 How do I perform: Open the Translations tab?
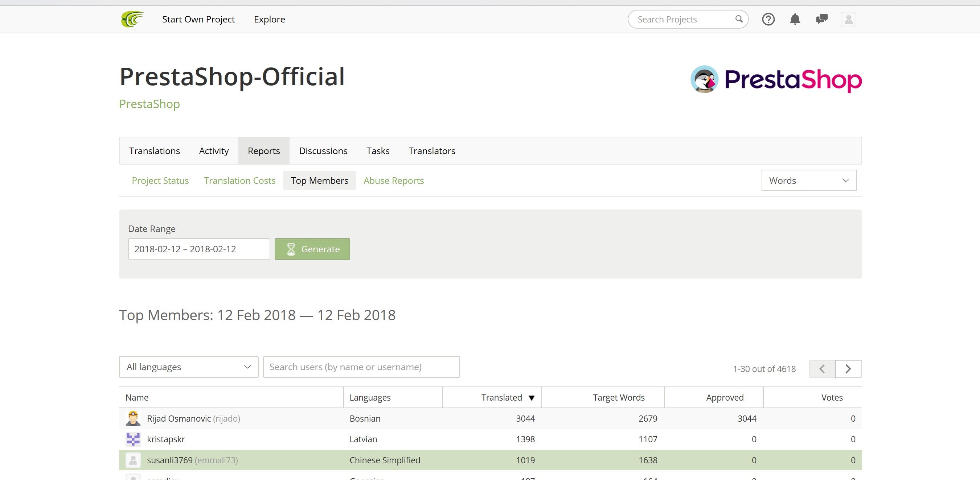point(155,151)
